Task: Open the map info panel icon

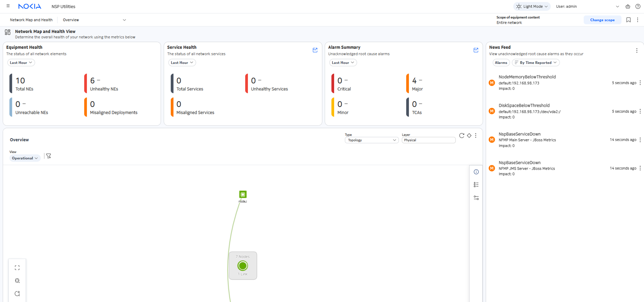Action: click(476, 172)
